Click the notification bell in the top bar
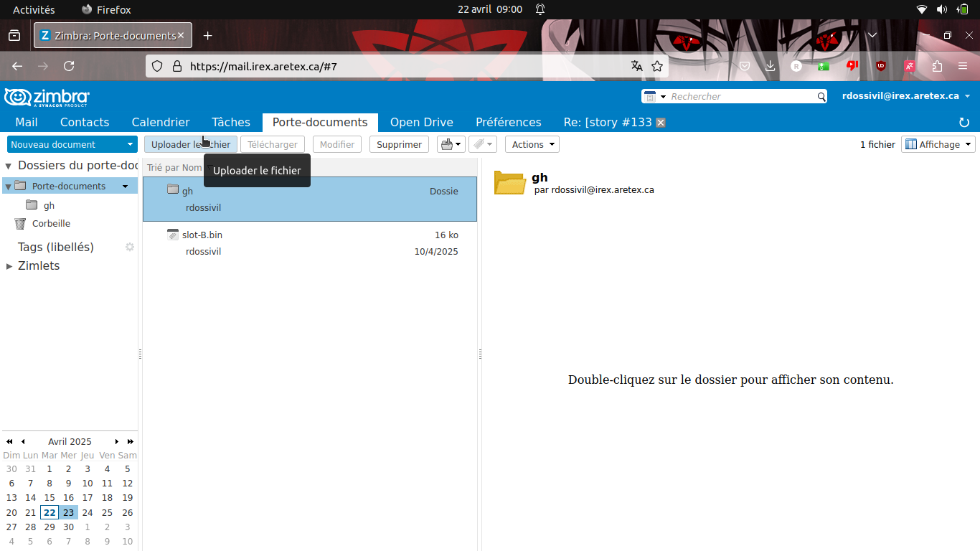980x551 pixels. (x=540, y=9)
